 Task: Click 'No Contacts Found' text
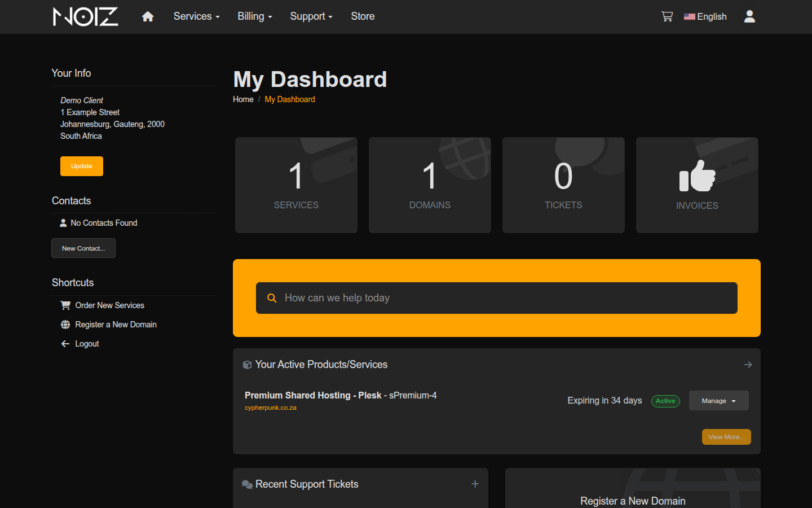point(104,223)
